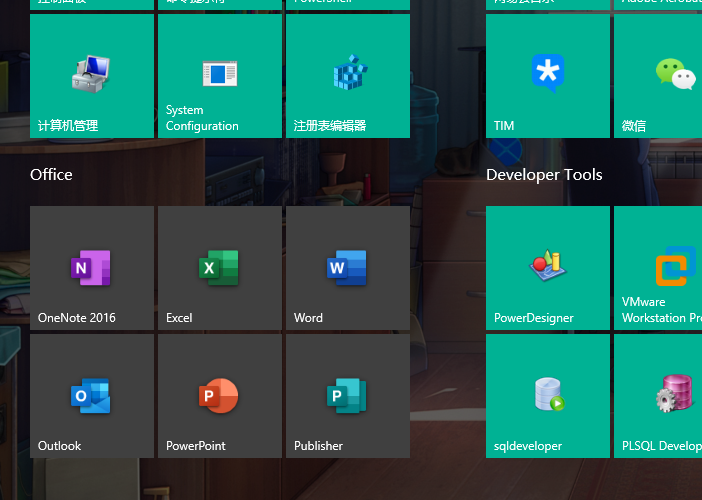Launch the Excel tile
Screen dimensions: 702x500
(220, 268)
